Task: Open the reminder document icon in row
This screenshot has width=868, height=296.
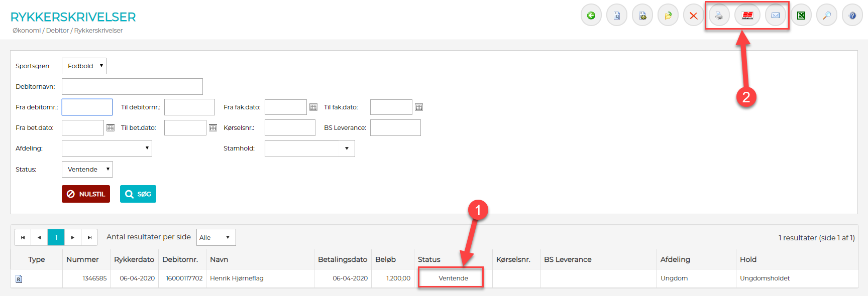Action: click(19, 279)
